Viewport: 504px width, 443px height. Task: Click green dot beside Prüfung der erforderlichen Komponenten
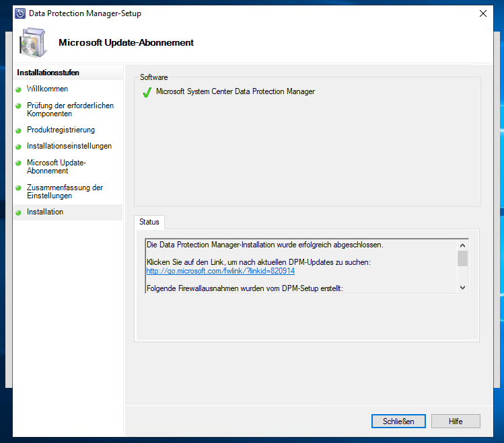tap(18, 106)
